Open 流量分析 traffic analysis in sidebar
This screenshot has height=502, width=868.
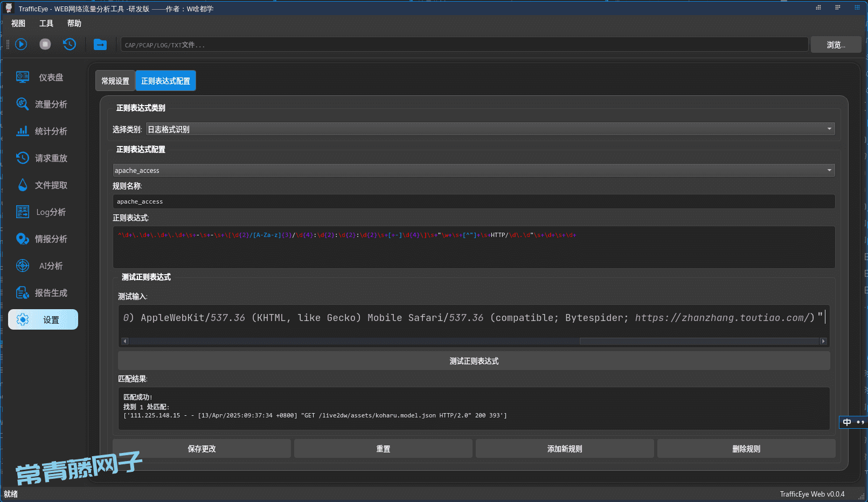coord(43,104)
